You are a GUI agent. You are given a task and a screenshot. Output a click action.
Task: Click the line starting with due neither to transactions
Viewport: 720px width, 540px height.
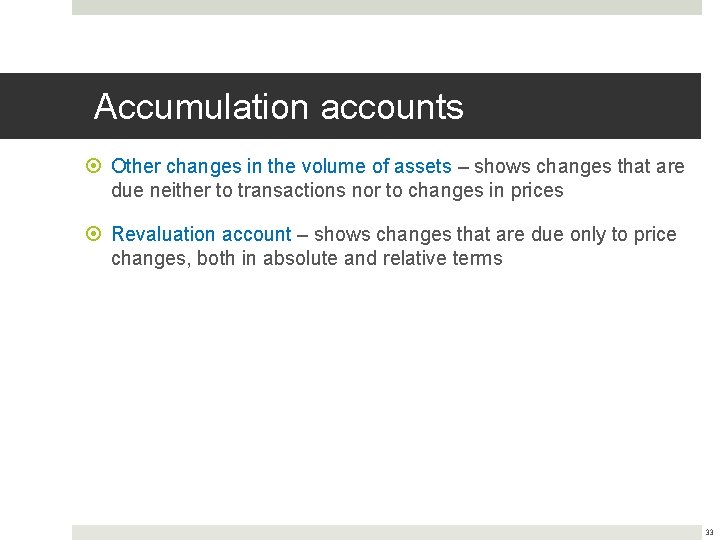[x=337, y=190]
